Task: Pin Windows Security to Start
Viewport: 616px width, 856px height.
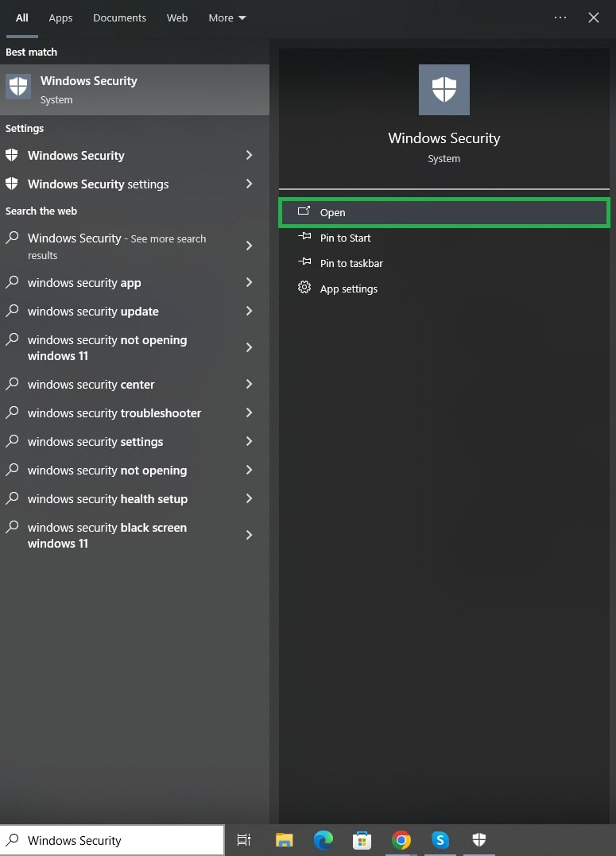Action: 345,238
